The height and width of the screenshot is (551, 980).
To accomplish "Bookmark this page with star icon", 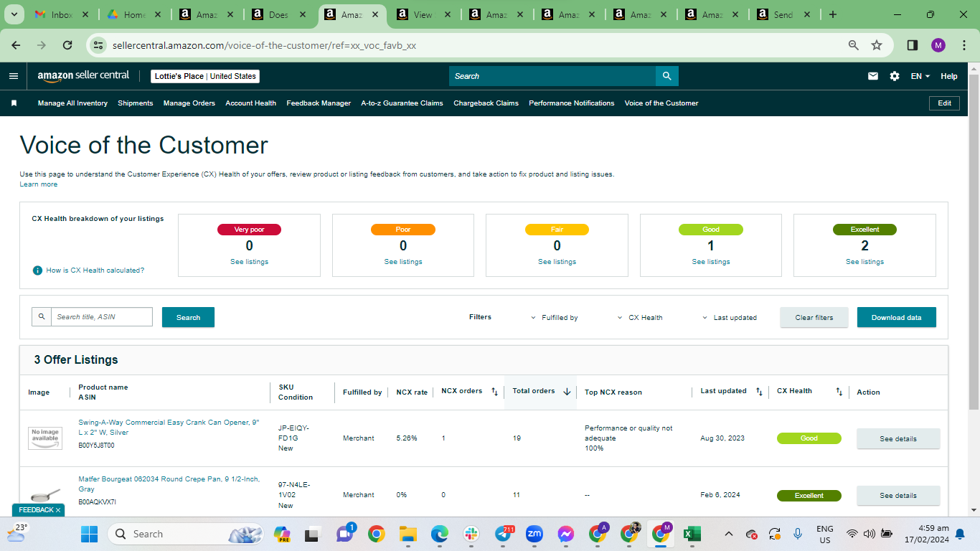I will [x=877, y=45].
